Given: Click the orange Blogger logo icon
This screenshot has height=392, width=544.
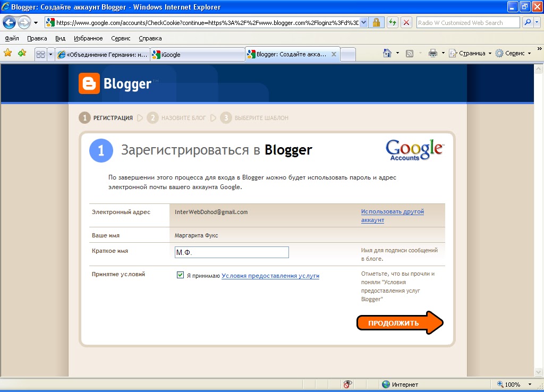Looking at the screenshot, I should click(89, 83).
